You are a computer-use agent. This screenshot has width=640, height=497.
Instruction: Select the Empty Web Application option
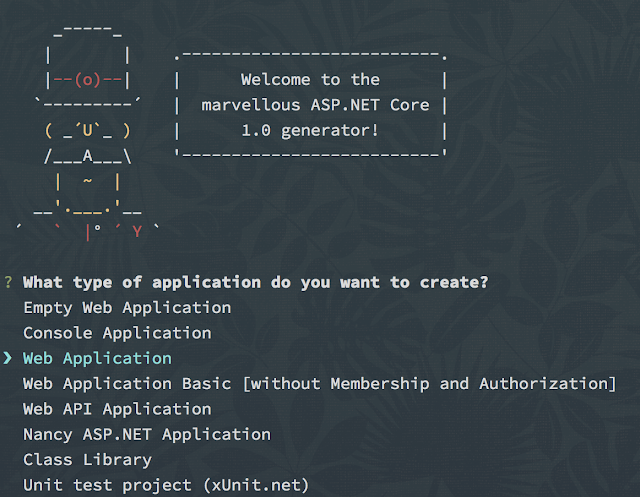point(127,308)
